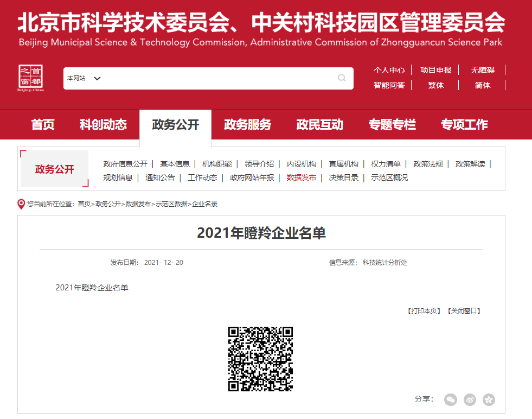Open the 2021年瞪羚企业名单 body link
This screenshot has height=419, width=532.
coord(92,288)
